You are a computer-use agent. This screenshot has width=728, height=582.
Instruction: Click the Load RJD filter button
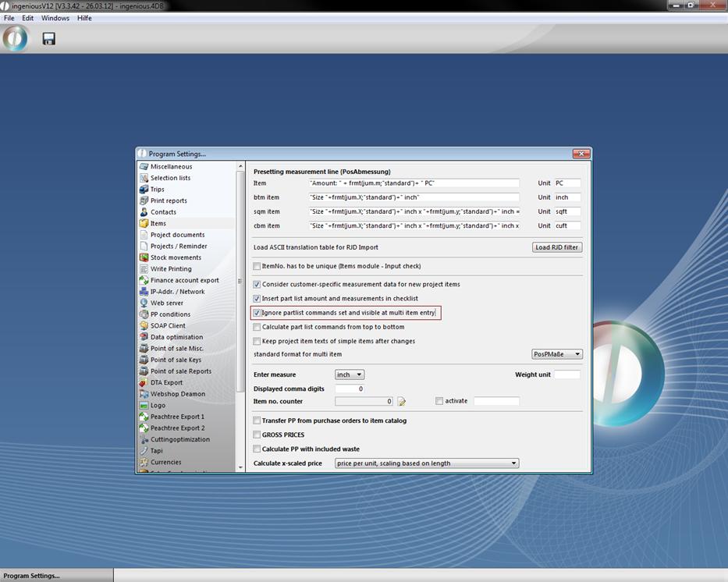[556, 247]
